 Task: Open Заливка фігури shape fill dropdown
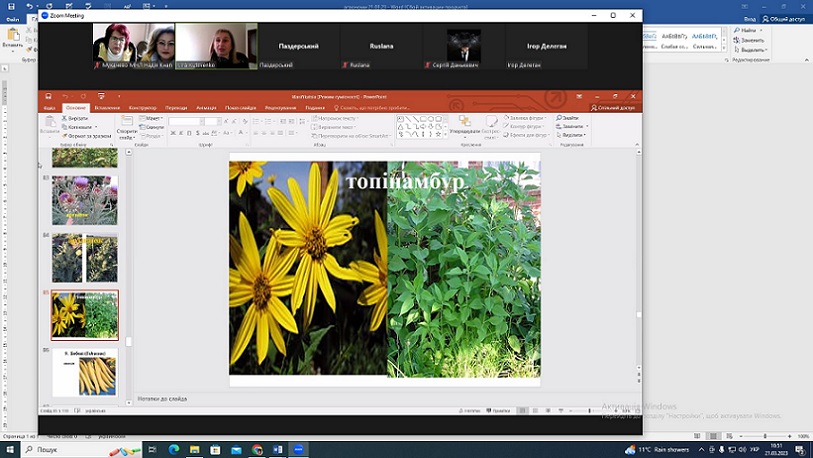pyautogui.click(x=525, y=118)
